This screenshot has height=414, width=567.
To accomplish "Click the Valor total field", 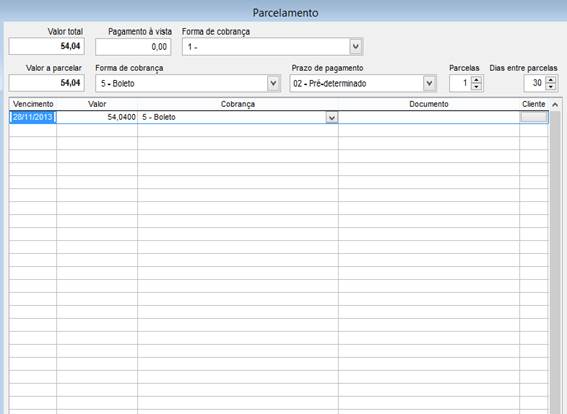I will point(47,46).
